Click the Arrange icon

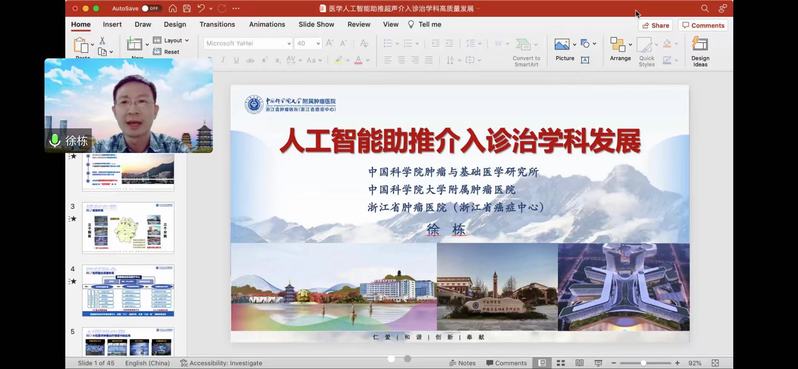click(620, 49)
